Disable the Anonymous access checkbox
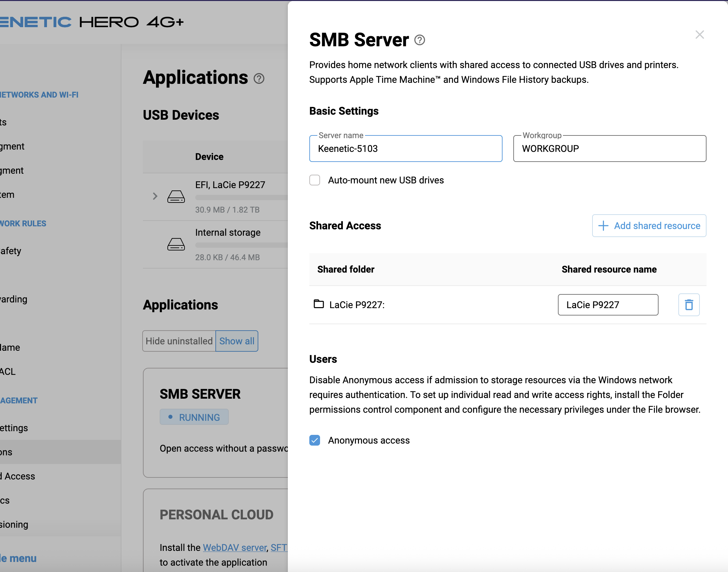Viewport: 728px width, 572px height. (315, 440)
